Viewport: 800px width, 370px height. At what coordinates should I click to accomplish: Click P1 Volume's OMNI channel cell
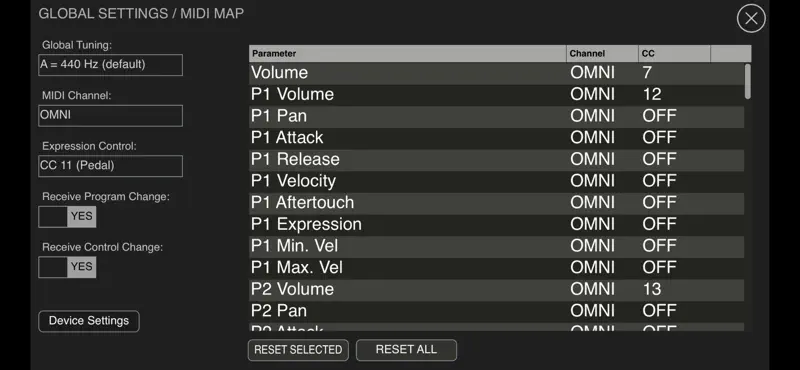coord(592,94)
